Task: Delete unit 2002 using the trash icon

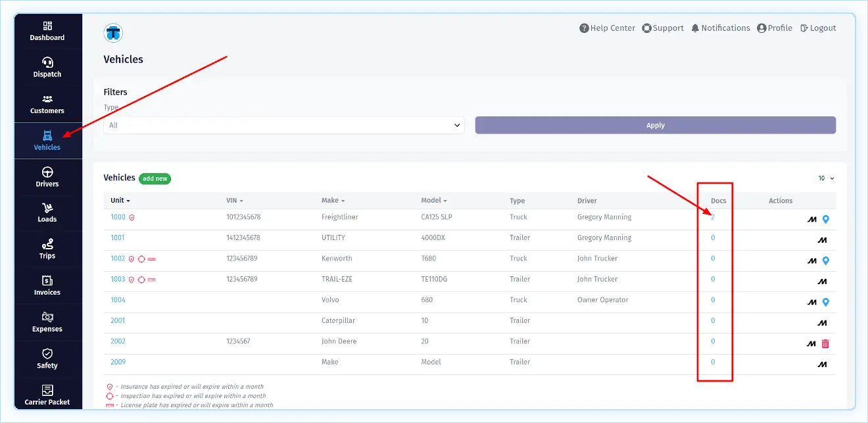Action: [825, 343]
